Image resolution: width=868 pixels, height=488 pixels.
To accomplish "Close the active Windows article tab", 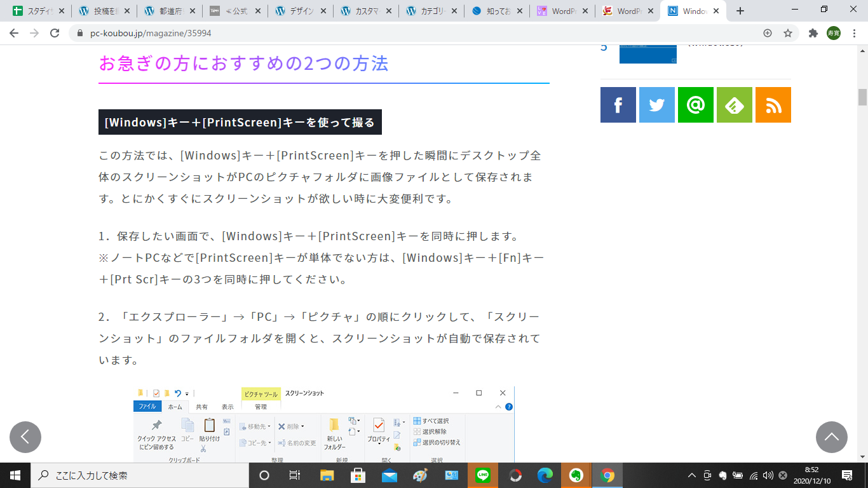I will pos(716,11).
